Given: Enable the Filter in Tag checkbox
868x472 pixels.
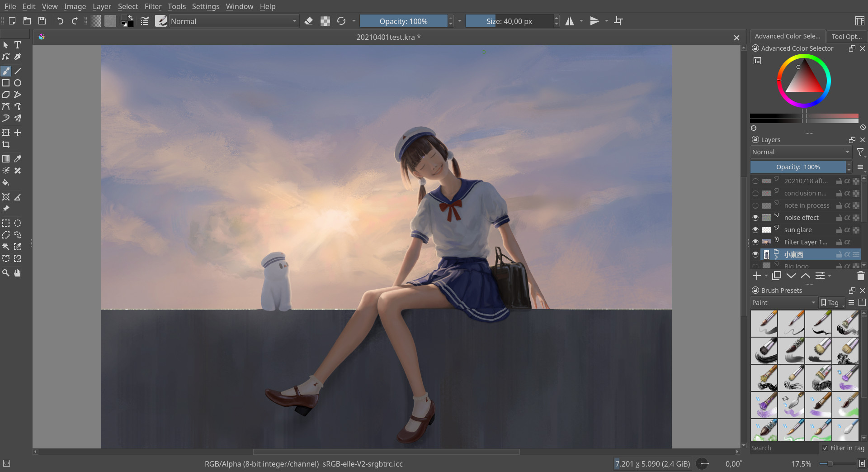Looking at the screenshot, I should coord(825,448).
